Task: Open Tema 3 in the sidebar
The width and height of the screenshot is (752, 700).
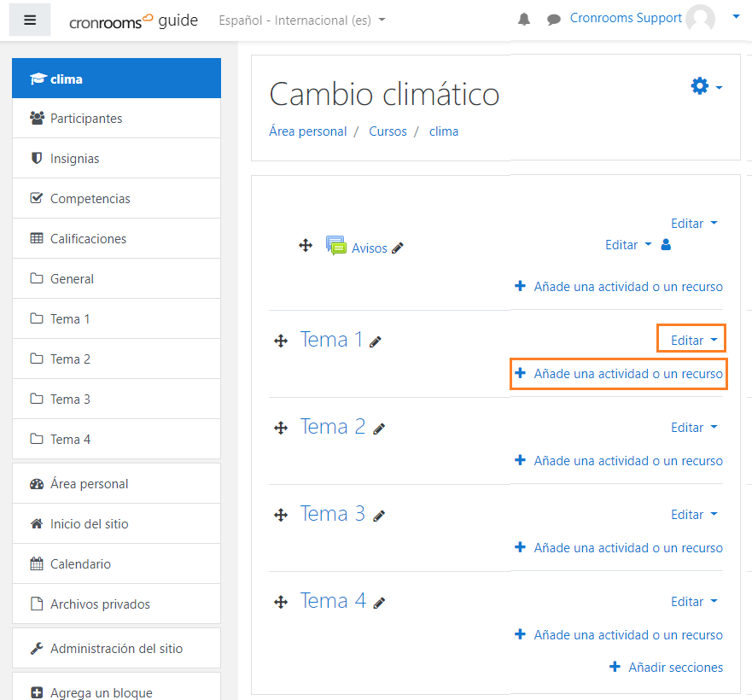Action: tap(116, 399)
